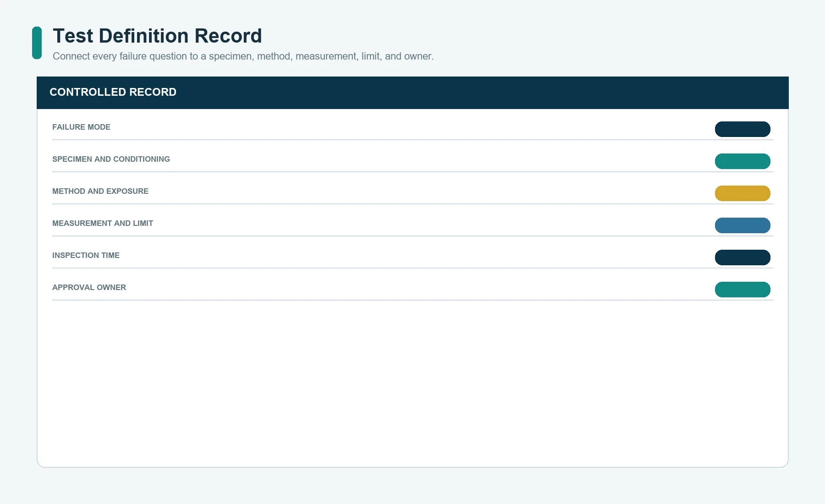Click the dark navy pill in Inspection Time row
Image resolution: width=825 pixels, height=504 pixels.
pos(742,257)
